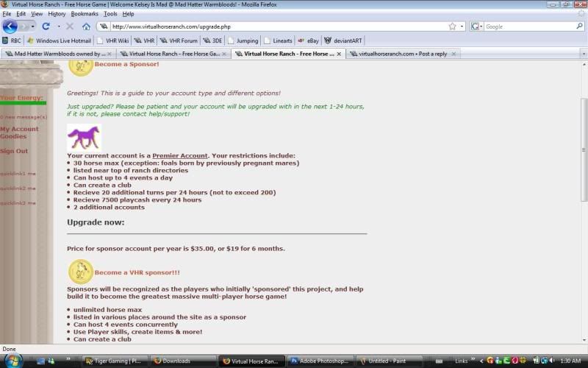Focus the Google search input field
Screen dimensions: 588x368
[529, 26]
